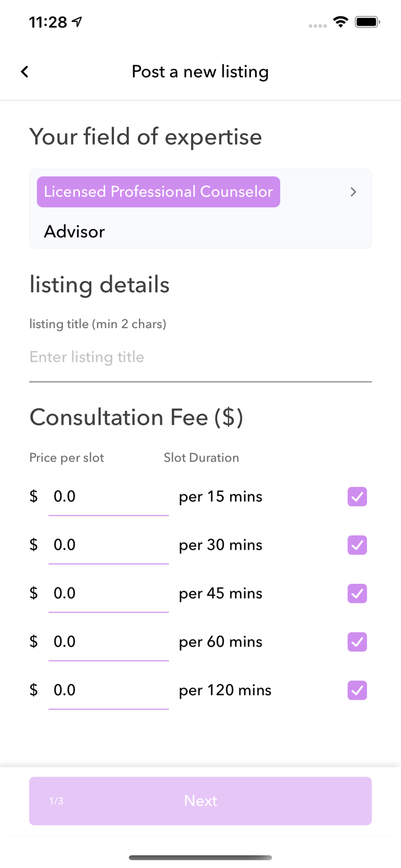Tap the Wi-Fi status icon
This screenshot has width=401, height=868.
[341, 23]
